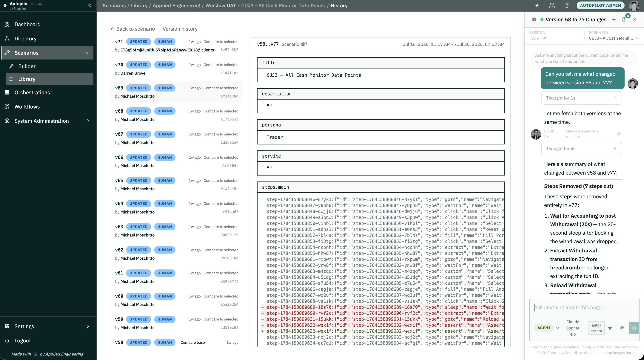Close the Version 58 to 77 Changes panel
This screenshot has width=644, height=360.
point(634,19)
